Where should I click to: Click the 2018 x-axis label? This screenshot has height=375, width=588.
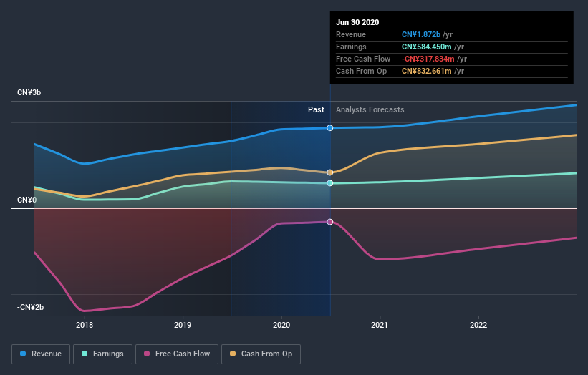[x=85, y=325]
